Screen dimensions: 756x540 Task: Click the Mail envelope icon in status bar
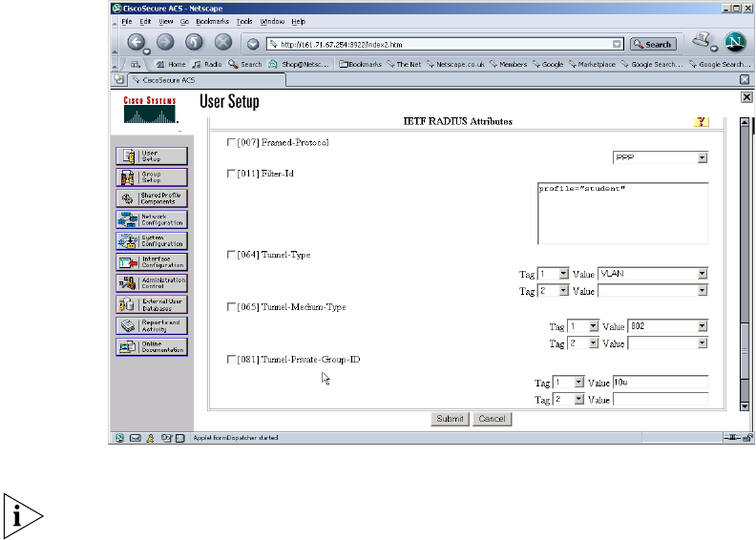pos(136,438)
